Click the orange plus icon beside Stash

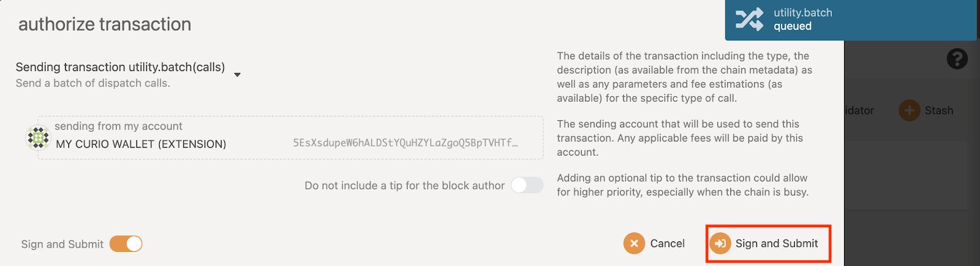909,110
